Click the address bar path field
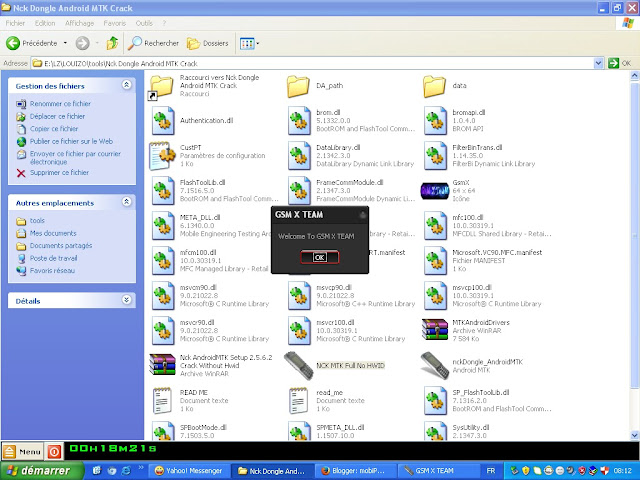 tap(312, 63)
